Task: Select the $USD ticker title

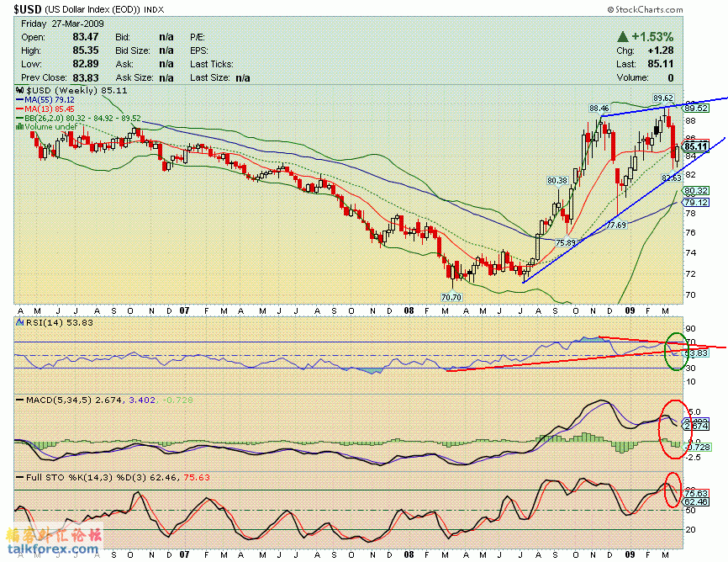Action: tap(28, 8)
